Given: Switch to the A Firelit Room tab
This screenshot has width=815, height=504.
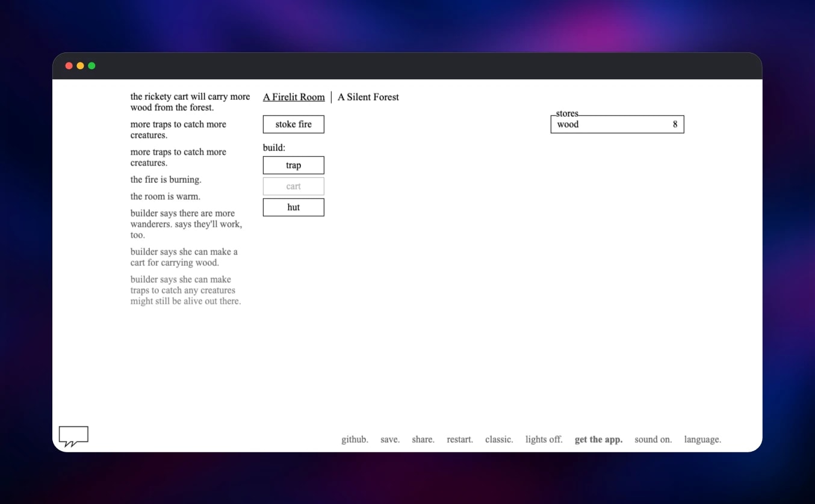Looking at the screenshot, I should pyautogui.click(x=294, y=97).
